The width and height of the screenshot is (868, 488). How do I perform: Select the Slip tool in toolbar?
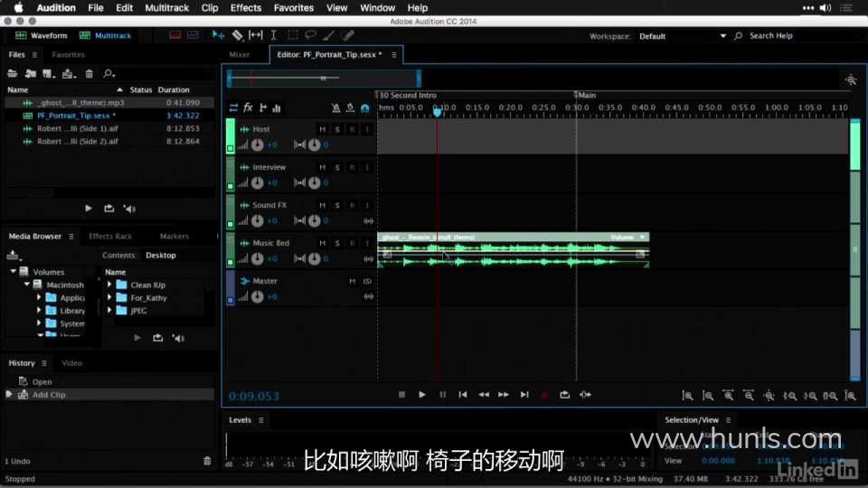point(256,35)
